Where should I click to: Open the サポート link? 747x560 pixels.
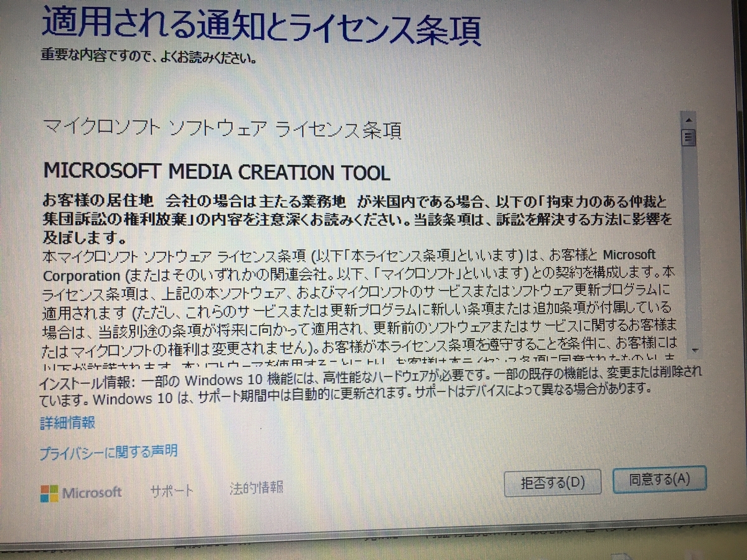171,491
